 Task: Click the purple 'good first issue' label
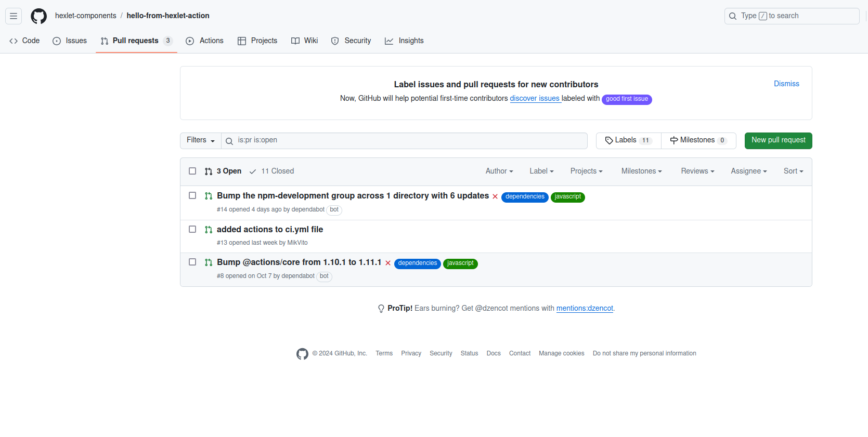click(x=627, y=99)
